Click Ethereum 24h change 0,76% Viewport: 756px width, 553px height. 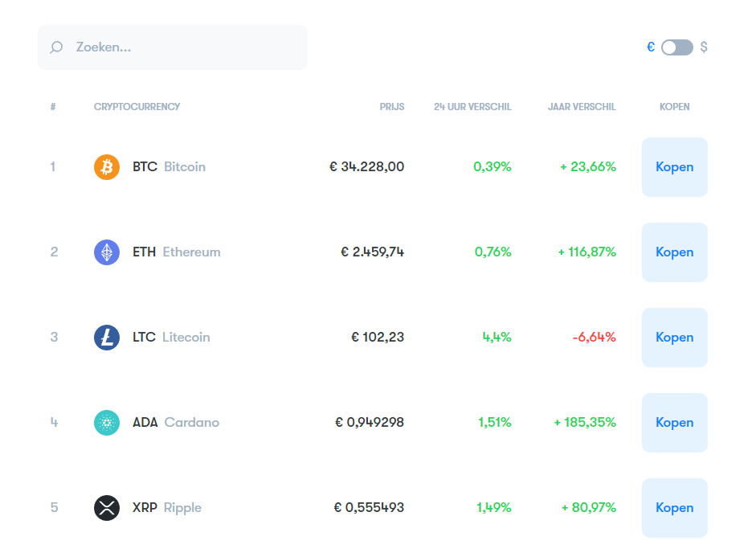tap(492, 252)
